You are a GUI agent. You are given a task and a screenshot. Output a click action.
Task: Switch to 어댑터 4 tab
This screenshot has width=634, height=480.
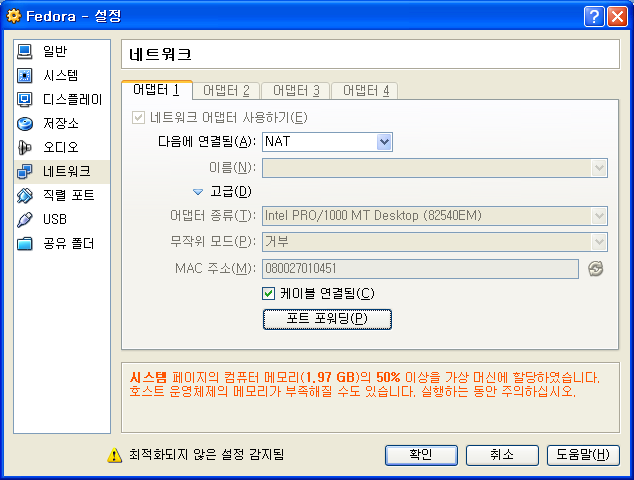(365, 91)
